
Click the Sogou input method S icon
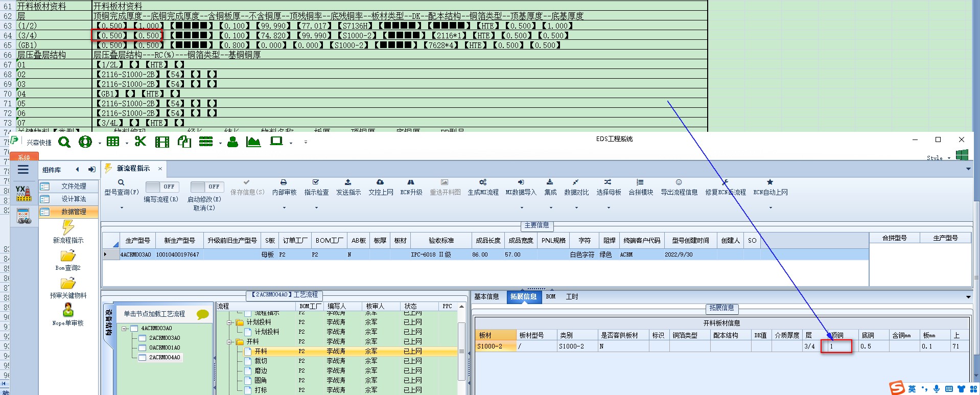897,388
